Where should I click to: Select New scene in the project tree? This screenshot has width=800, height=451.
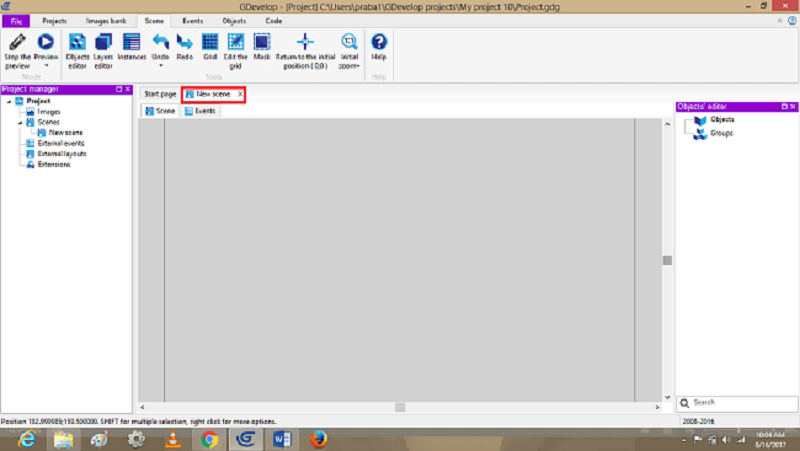click(65, 133)
